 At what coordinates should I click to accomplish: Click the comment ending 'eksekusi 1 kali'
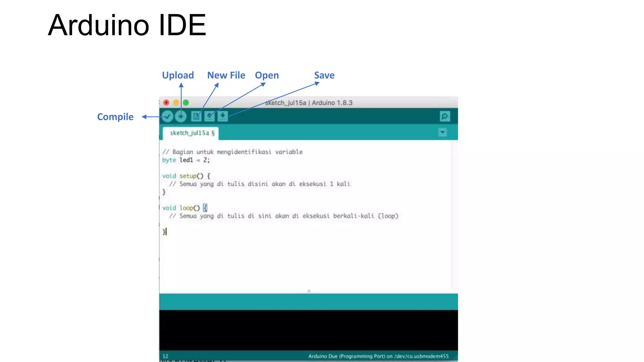260,184
